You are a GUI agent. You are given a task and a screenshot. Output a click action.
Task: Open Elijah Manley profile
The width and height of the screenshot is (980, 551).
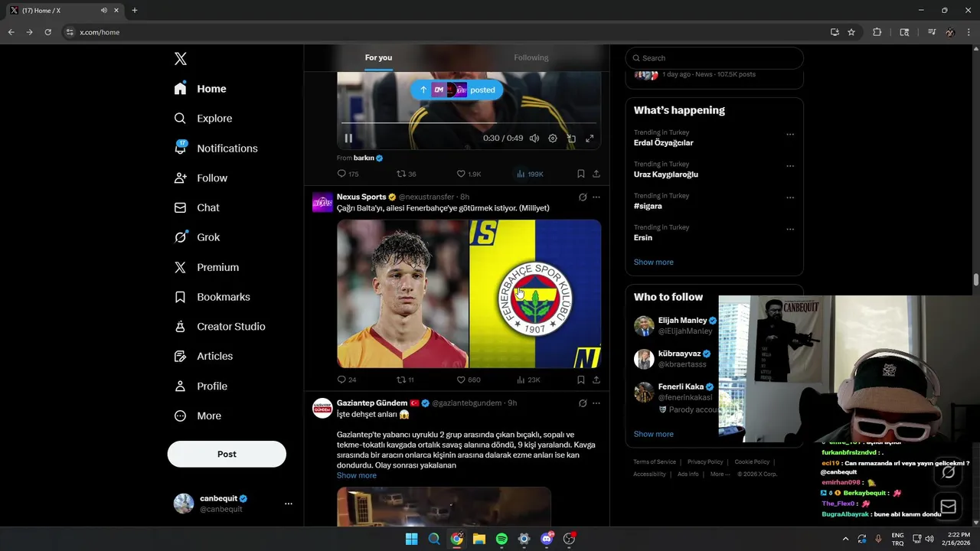coord(682,321)
